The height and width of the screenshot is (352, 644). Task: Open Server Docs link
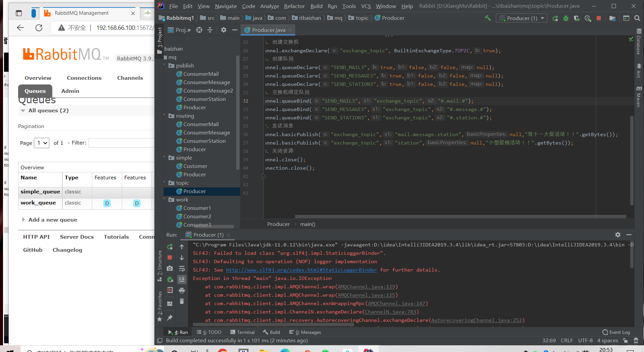77,237
